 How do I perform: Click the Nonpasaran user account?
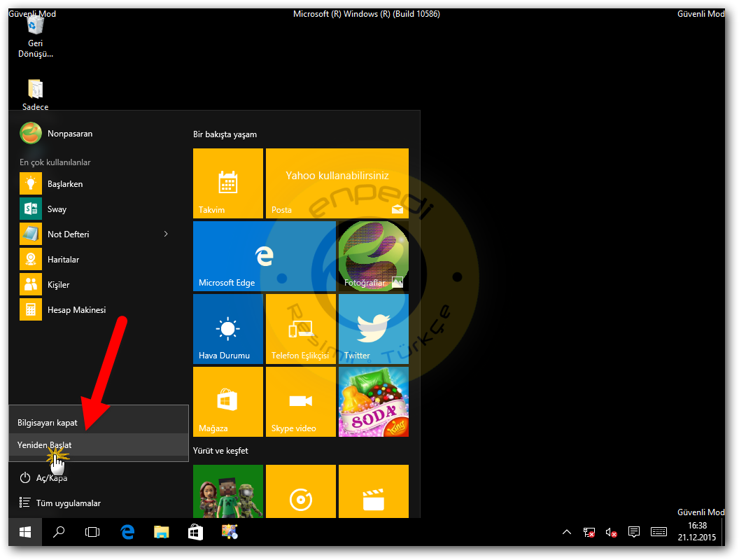[57, 134]
